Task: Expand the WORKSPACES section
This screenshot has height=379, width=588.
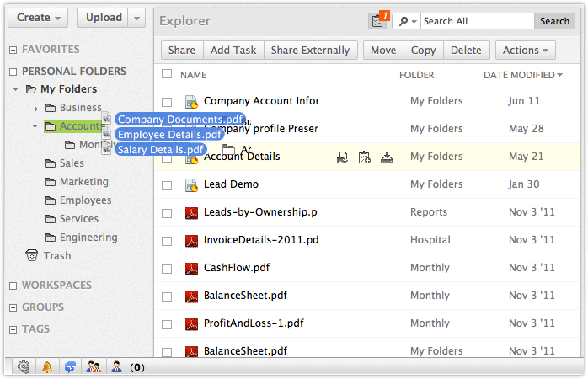Action: 13,286
